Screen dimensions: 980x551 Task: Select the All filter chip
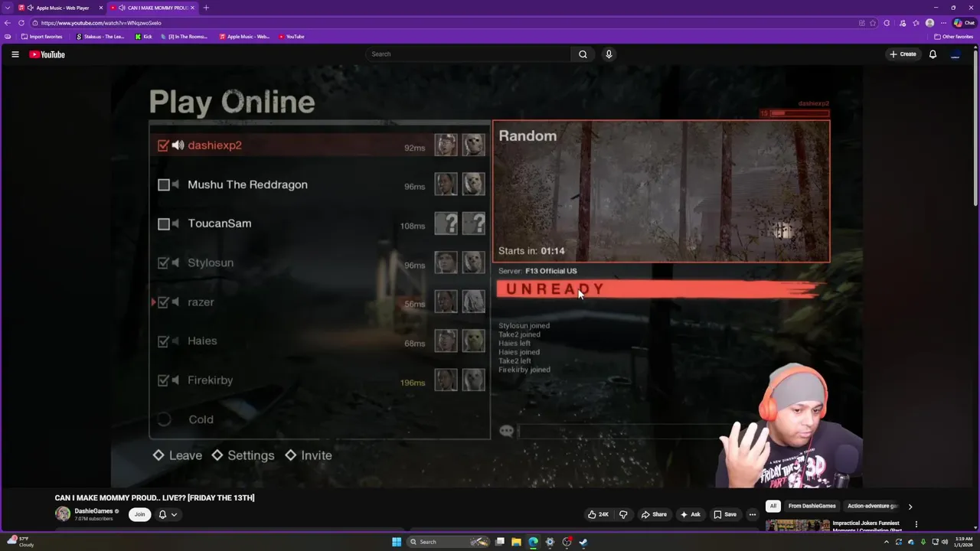773,506
